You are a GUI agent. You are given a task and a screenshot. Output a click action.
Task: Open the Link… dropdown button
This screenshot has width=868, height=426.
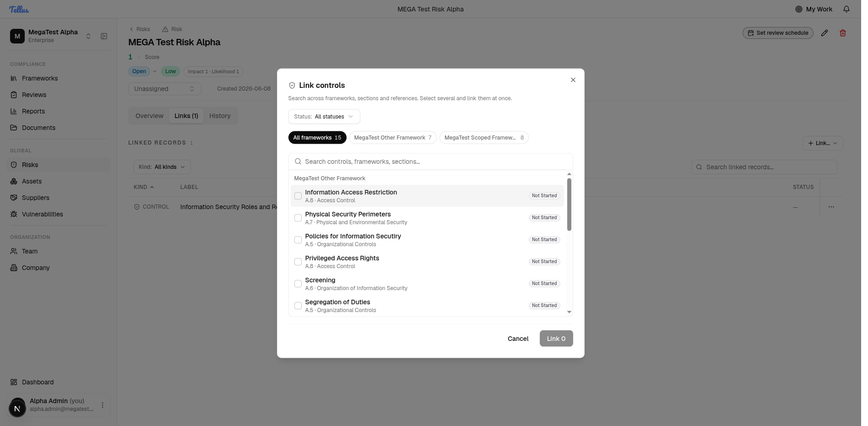(x=823, y=143)
